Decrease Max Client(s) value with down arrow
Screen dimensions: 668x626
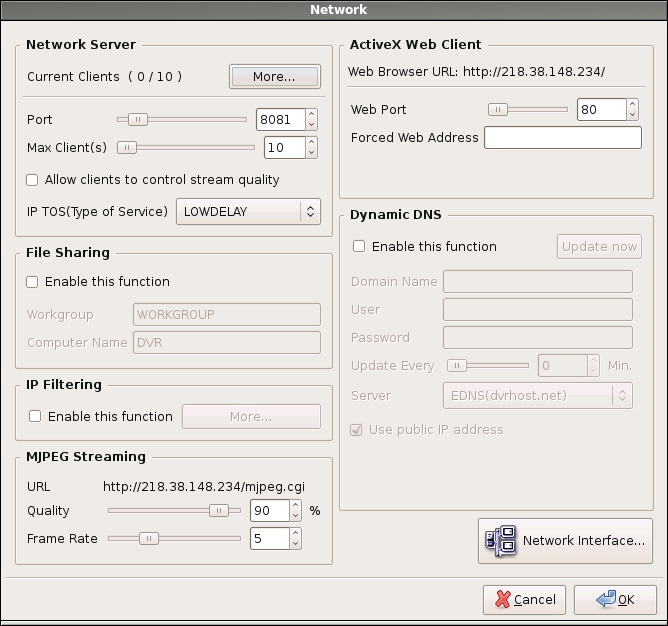point(312,153)
